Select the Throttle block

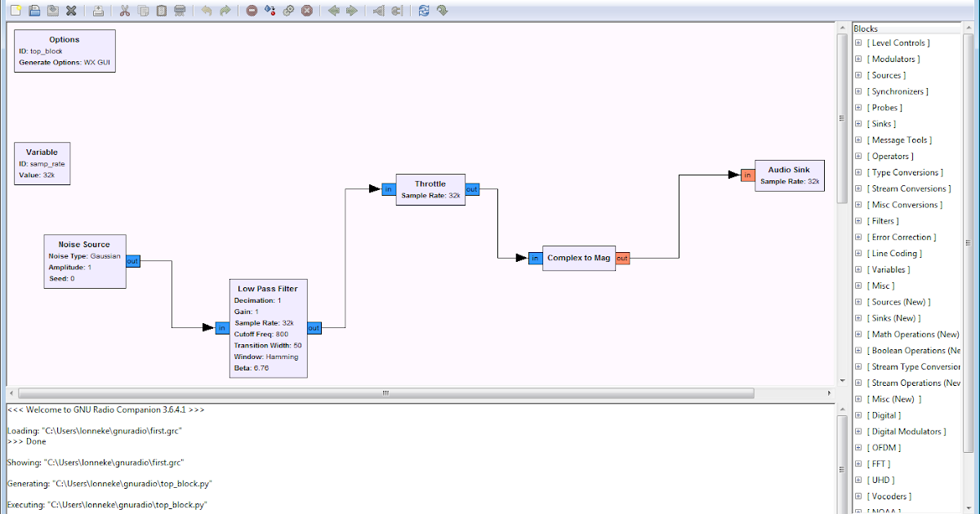coord(430,189)
